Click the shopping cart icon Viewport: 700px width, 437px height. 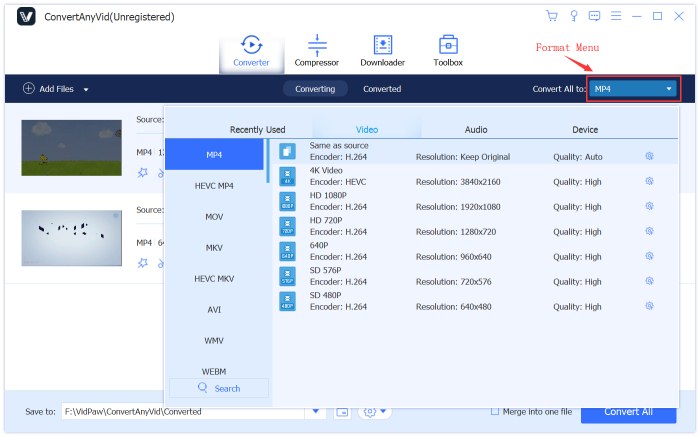pyautogui.click(x=552, y=16)
